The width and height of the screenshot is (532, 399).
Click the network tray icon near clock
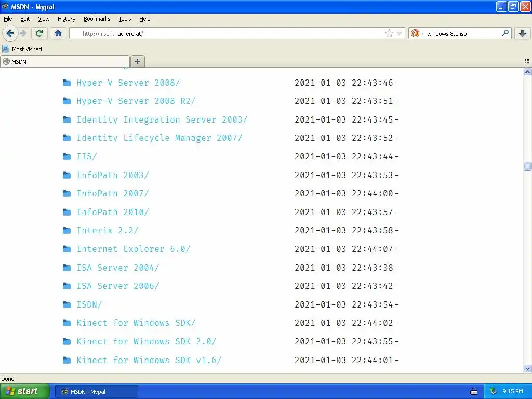pyautogui.click(x=494, y=392)
